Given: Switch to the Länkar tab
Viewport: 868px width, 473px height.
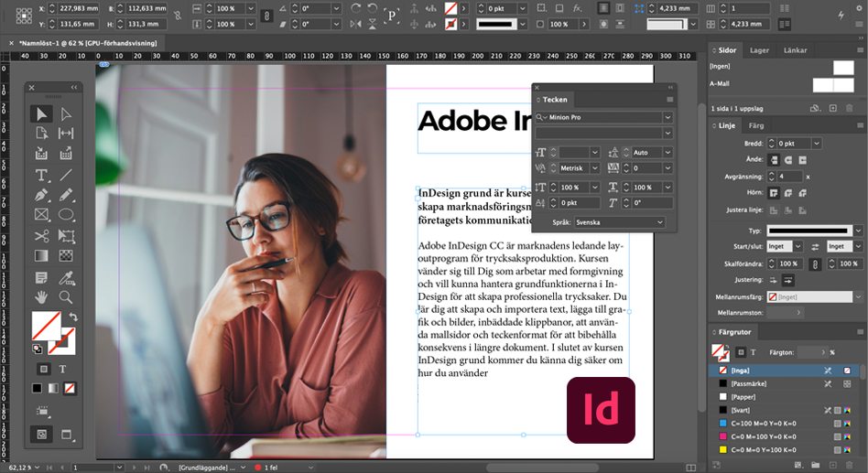Looking at the screenshot, I should pos(795,50).
